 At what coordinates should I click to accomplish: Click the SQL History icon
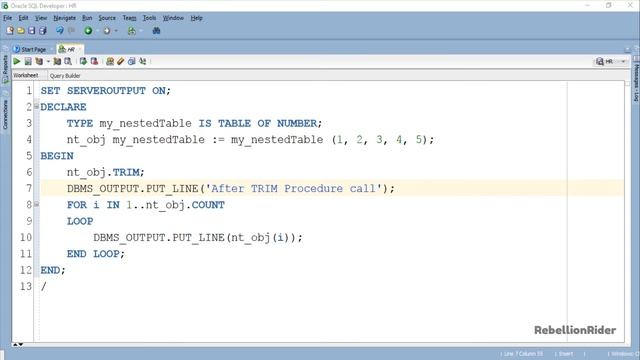coord(131,61)
